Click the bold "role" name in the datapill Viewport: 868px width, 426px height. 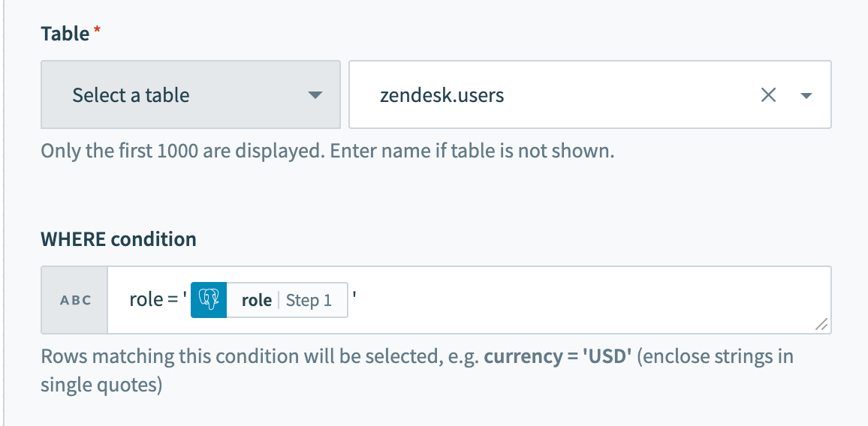click(257, 301)
